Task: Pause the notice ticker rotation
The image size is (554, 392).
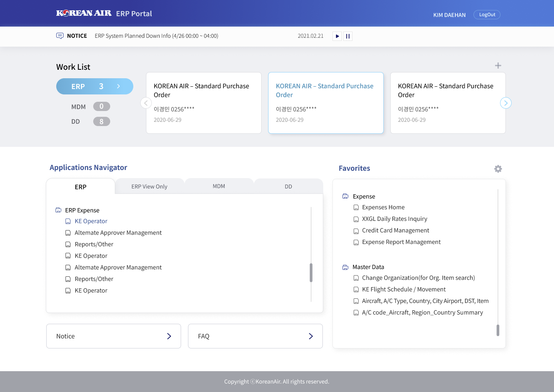Action: (x=348, y=36)
